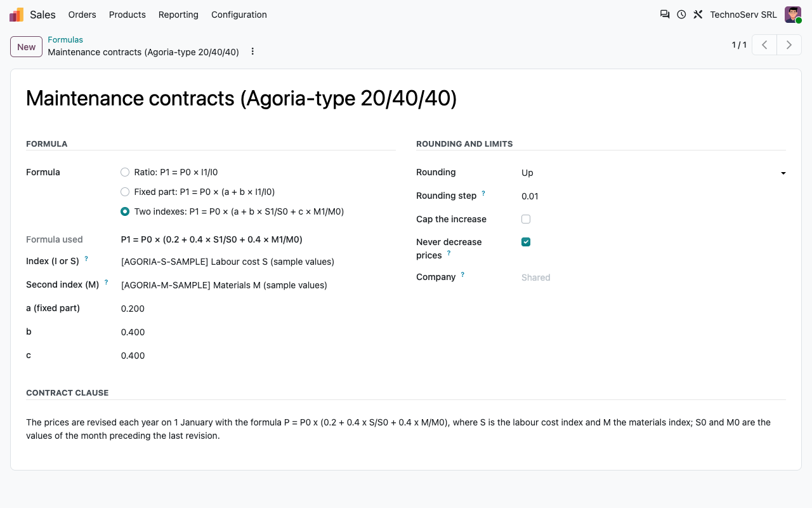Go to the previous record arrow
Viewport: 812px width, 508px height.
(764, 45)
